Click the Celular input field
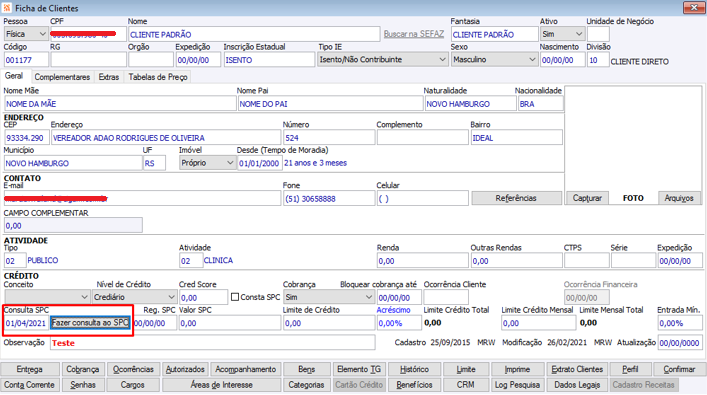This screenshot has width=707, height=395. pos(422,198)
